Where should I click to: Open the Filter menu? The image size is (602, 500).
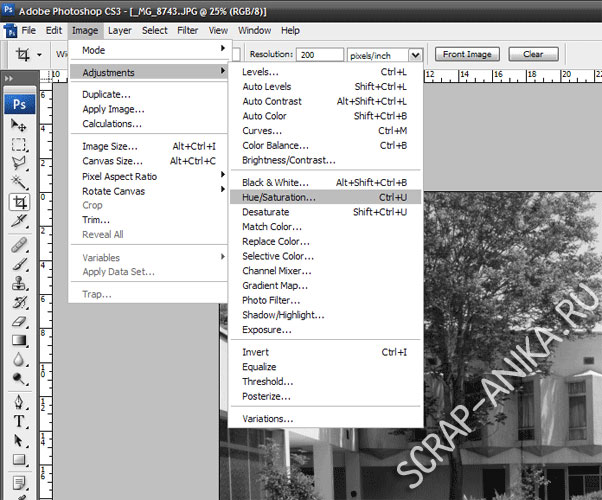click(x=188, y=30)
